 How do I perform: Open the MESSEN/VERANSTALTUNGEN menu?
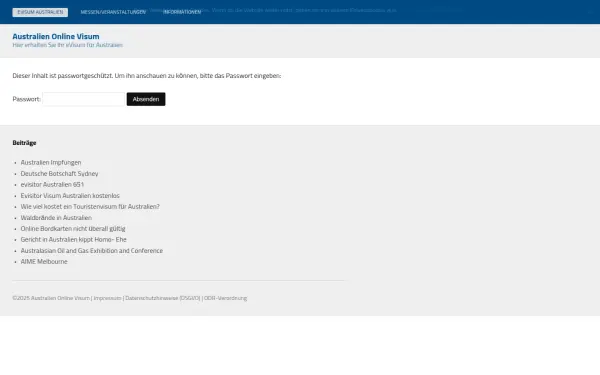pyautogui.click(x=113, y=12)
